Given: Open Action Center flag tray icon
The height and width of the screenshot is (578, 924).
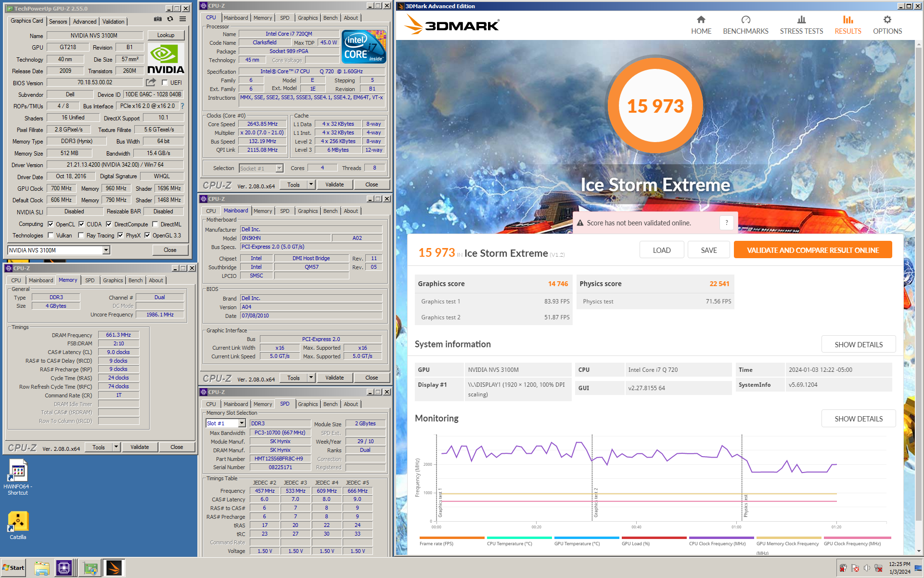Looking at the screenshot, I should pos(855,568).
